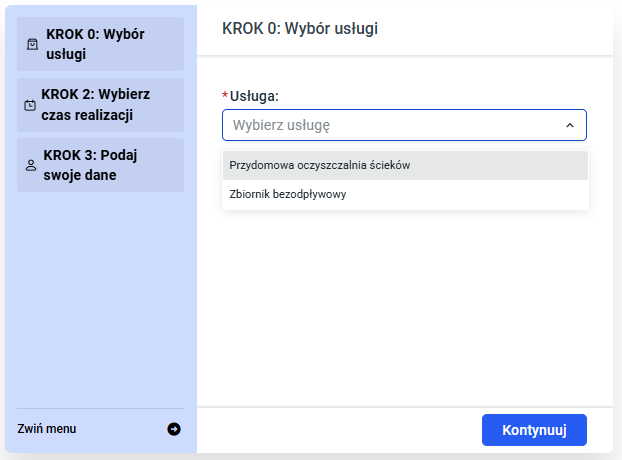
Task: Collapse the Usługa dropdown using its chevron
Action: click(569, 126)
